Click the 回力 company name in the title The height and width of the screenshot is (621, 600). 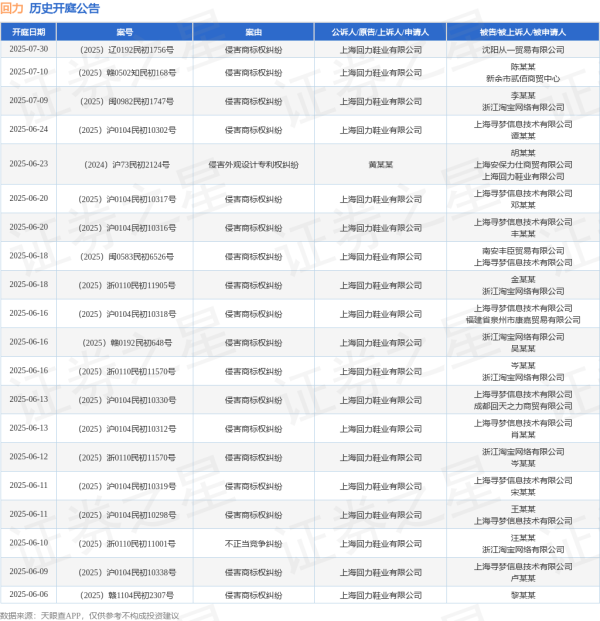pos(12,8)
